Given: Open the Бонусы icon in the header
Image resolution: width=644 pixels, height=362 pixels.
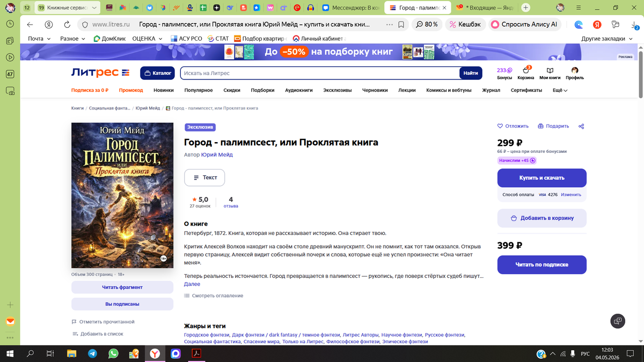Looking at the screenshot, I should coord(504,73).
